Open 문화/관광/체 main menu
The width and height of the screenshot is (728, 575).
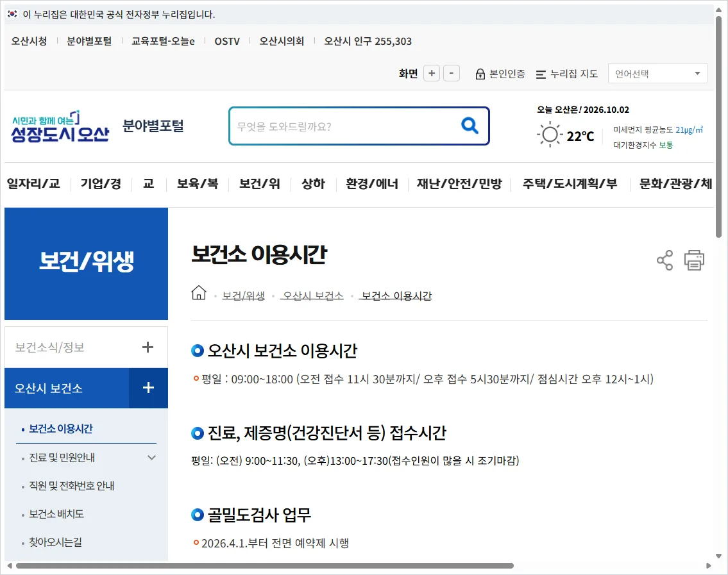(675, 184)
